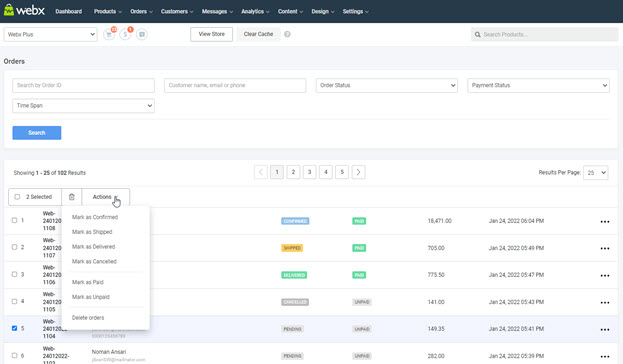Choose Mark as Paid

88,282
